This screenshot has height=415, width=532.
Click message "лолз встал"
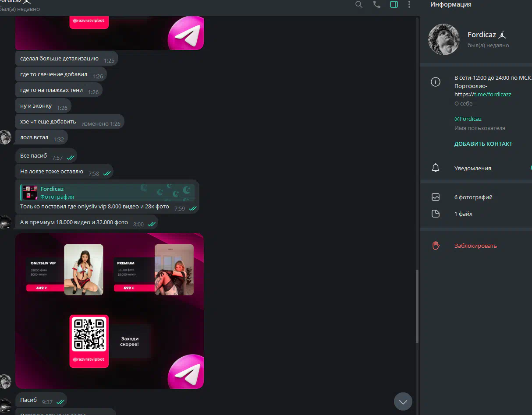(42, 137)
